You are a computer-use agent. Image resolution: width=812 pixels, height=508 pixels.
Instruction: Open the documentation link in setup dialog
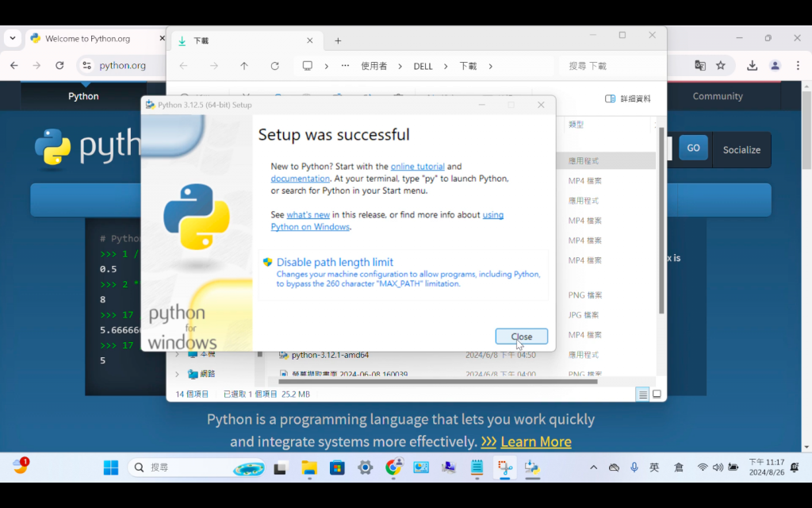(x=300, y=179)
